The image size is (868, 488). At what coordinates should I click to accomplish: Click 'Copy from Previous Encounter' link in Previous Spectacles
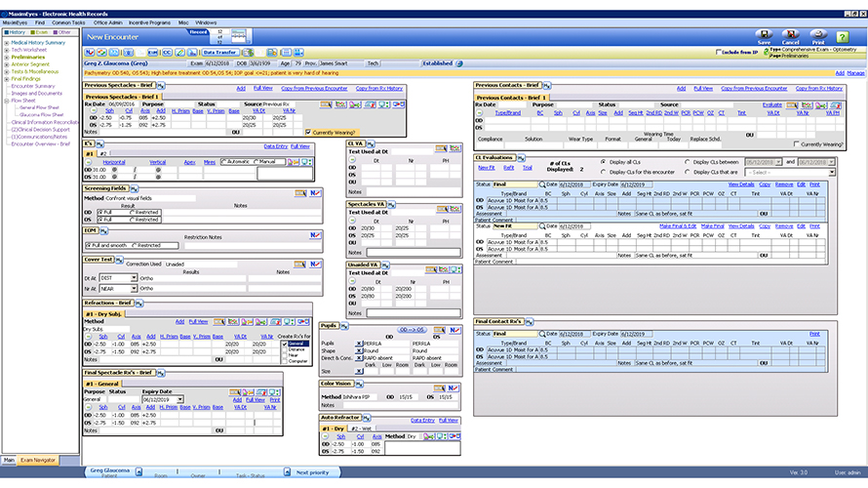tap(312, 88)
